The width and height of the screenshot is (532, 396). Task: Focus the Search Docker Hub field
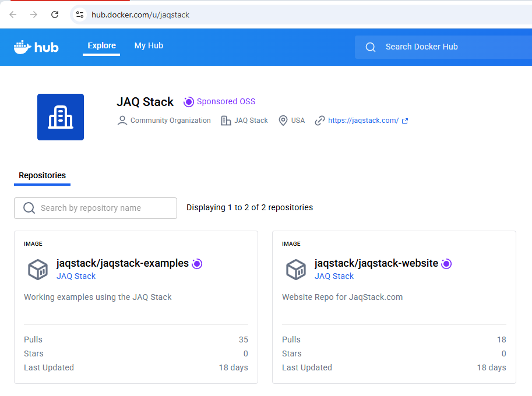[x=449, y=47]
